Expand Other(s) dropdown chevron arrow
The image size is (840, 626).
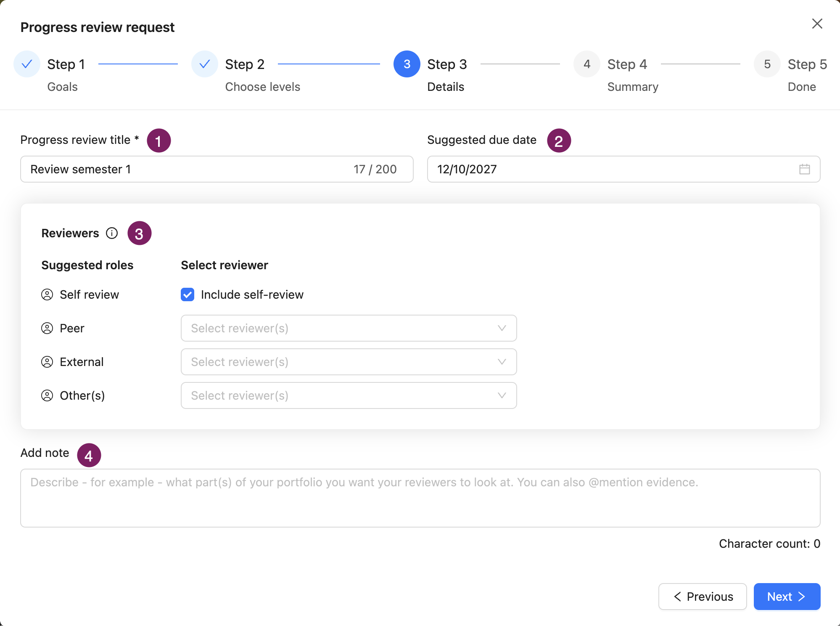[x=502, y=395]
